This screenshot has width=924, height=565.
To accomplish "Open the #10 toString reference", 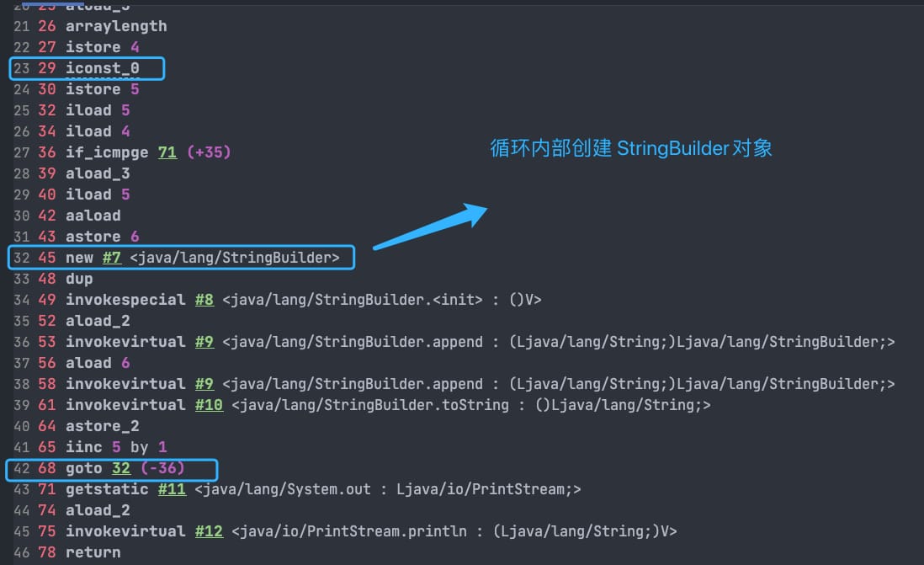I will 210,405.
